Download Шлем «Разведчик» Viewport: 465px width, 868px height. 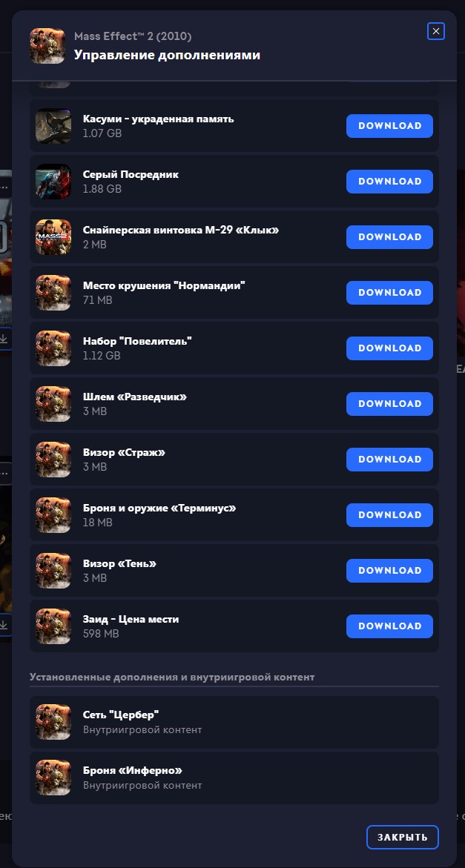389,403
